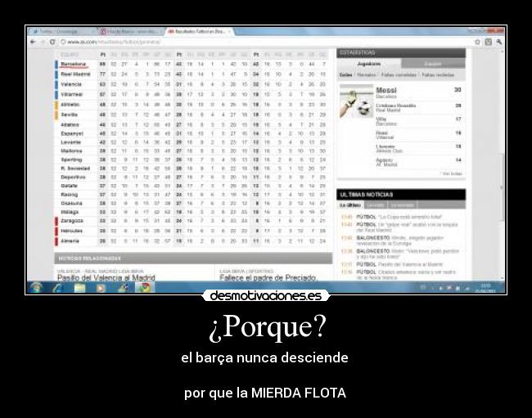This screenshot has height=418, width=532.
Task: Switch to the active Resultados Fútbol tab
Action: 199,32
